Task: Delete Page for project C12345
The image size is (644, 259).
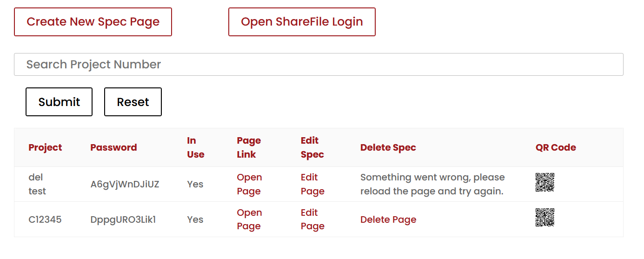Action: 388,219
